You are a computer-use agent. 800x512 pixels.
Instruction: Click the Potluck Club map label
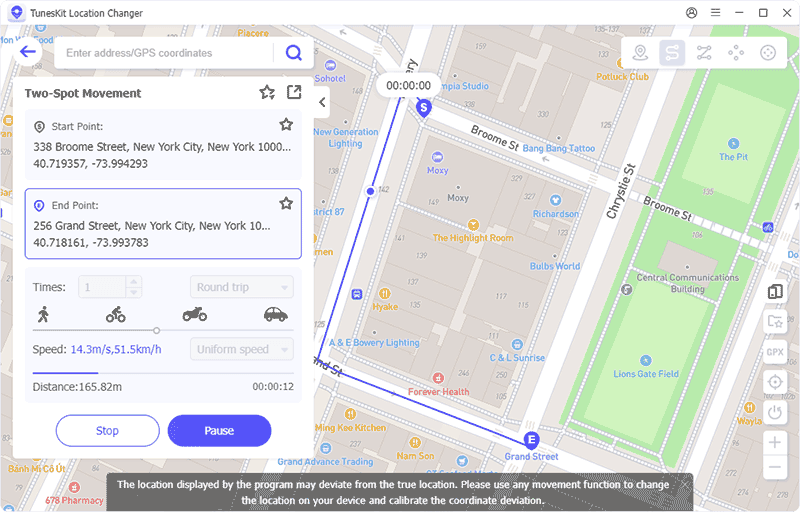click(x=622, y=76)
